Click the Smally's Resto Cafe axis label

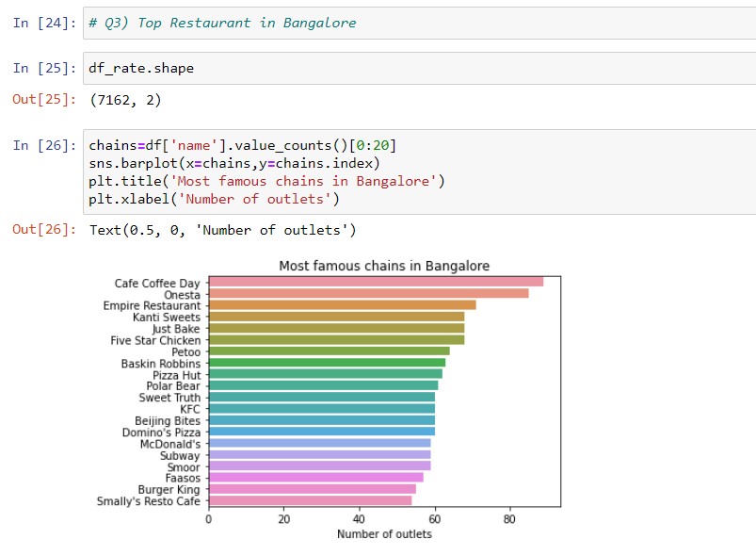149,501
